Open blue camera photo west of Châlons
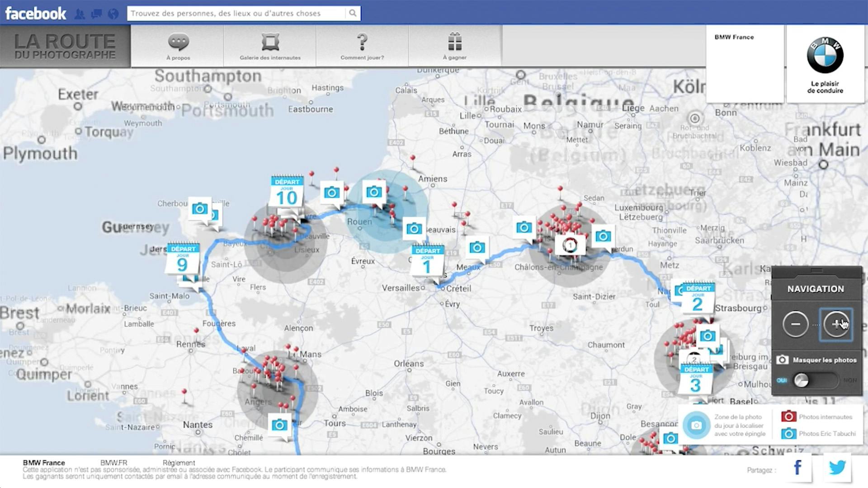Image resolution: width=868 pixels, height=488 pixels. pyautogui.click(x=524, y=228)
